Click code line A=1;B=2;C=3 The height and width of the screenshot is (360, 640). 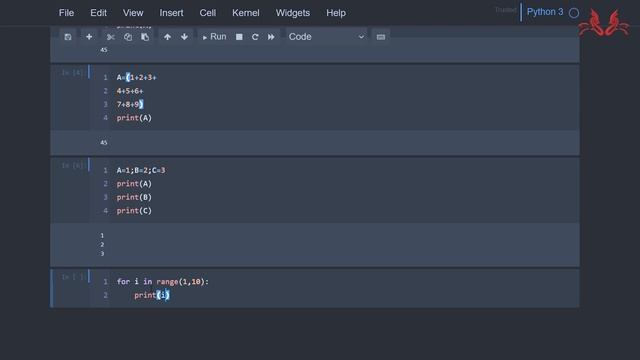click(141, 170)
